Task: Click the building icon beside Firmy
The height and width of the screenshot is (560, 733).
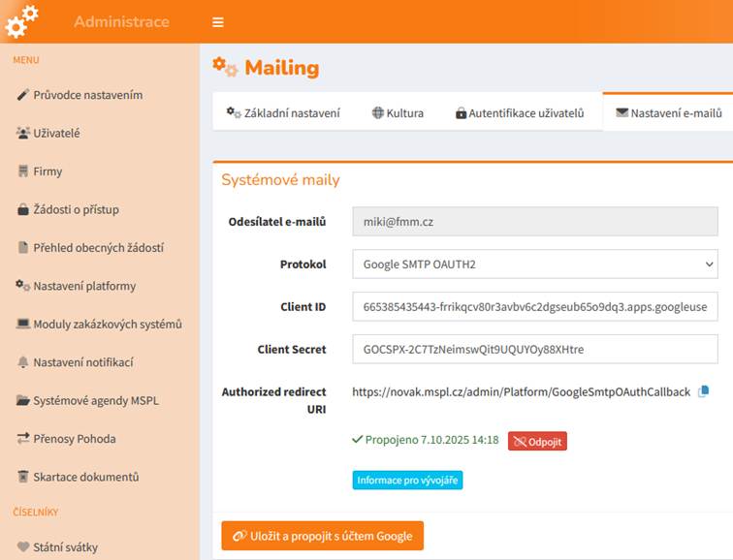Action: (x=23, y=171)
